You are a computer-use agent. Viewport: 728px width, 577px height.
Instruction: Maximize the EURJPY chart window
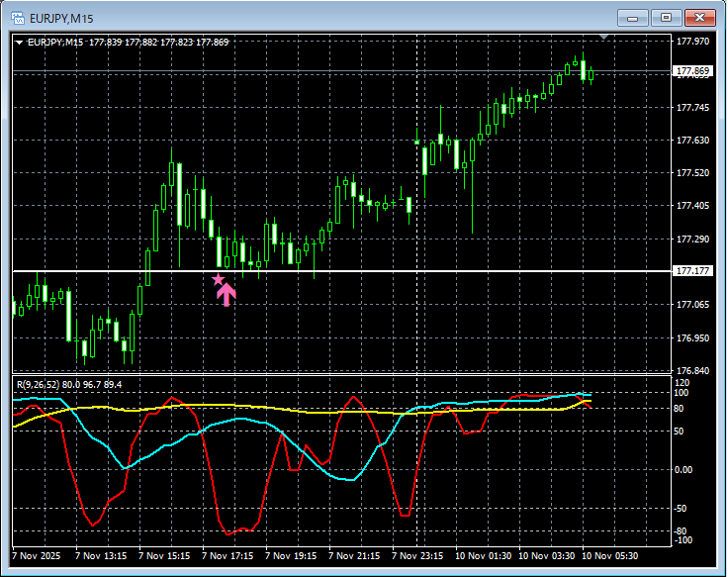pos(666,18)
